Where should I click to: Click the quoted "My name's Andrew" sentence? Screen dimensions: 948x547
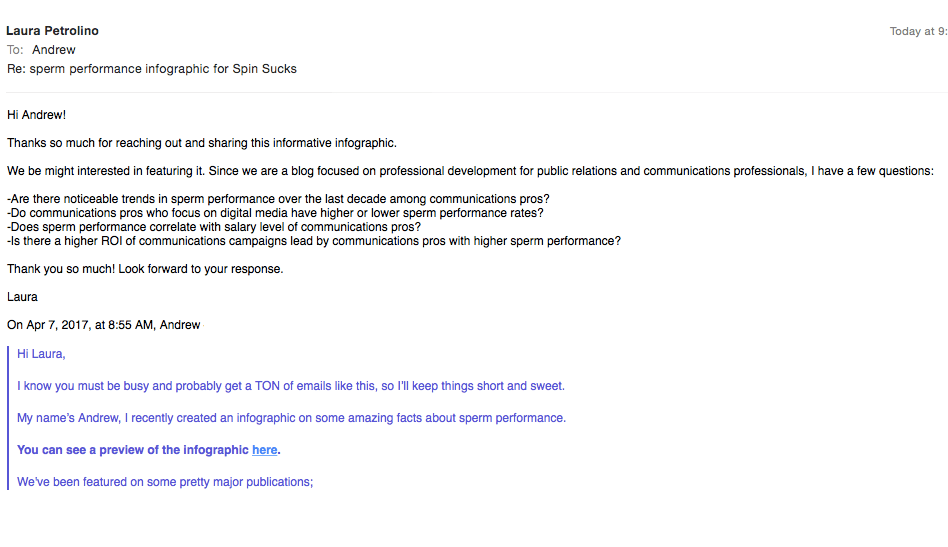coord(291,418)
